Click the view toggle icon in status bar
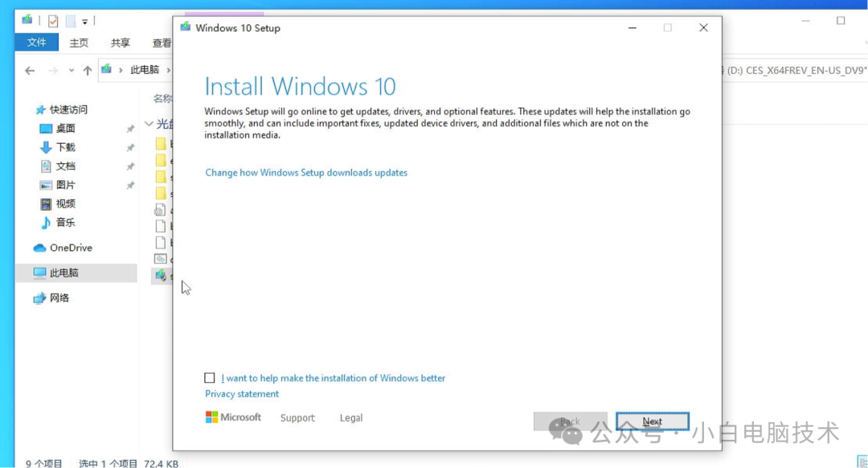 coord(862,462)
